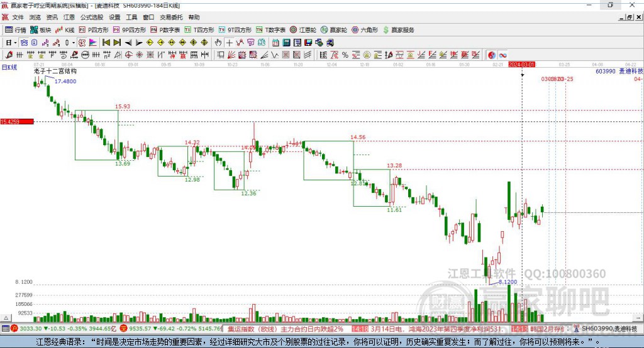
Task: Open the calendar icon in toolbar
Action: (275, 43)
